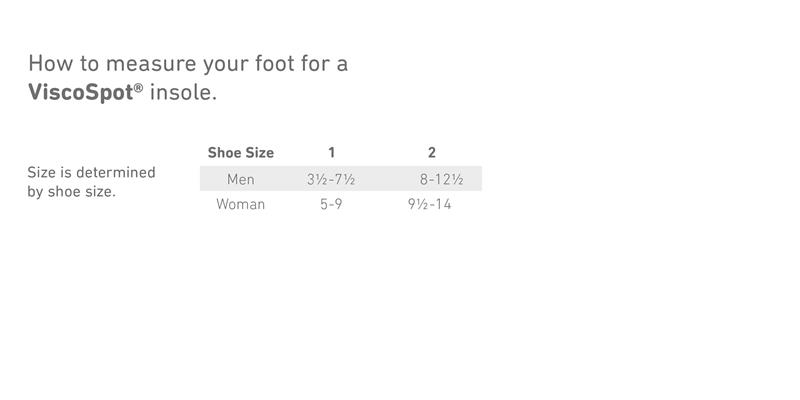Click the words "for a" ending the first heading line
The image size is (800, 400).
(x=325, y=63)
